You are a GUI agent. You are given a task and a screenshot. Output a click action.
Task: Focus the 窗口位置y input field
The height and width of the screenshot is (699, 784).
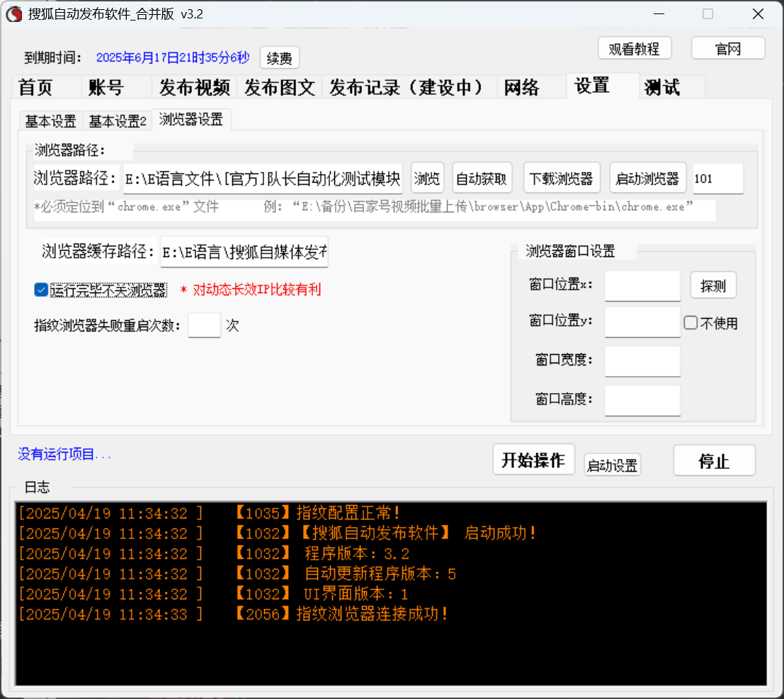coord(642,322)
